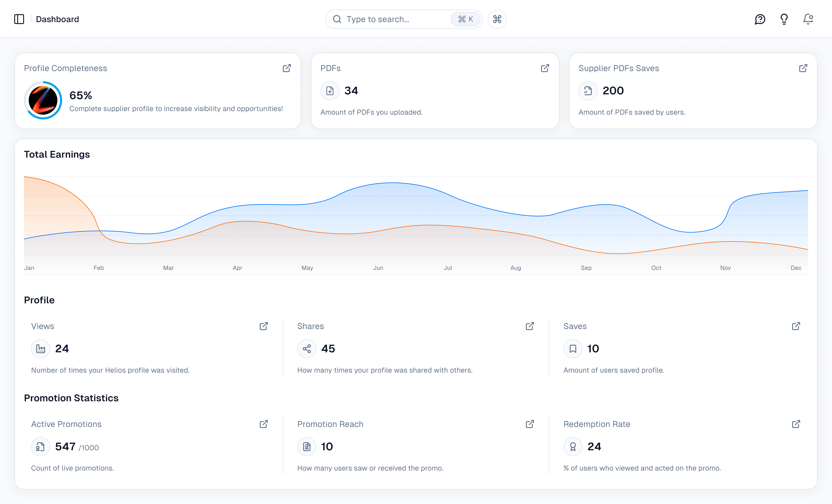Viewport: 832px width, 504px height.
Task: Click the Supplier PDFs Saves file icon
Action: 588,91
